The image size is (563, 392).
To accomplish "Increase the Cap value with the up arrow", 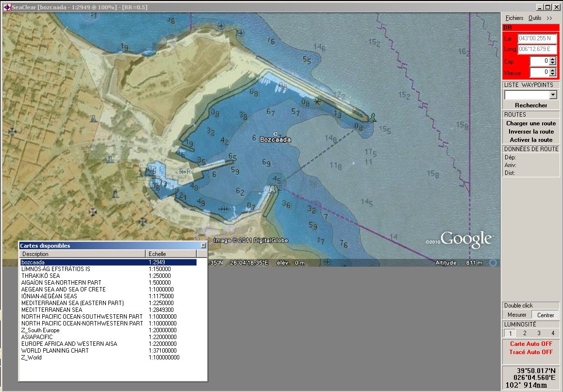I will tap(553, 59).
